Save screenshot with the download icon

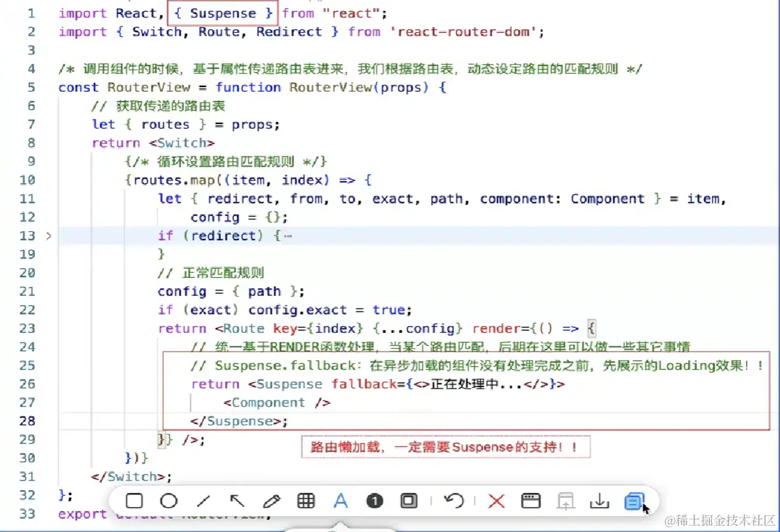600,501
